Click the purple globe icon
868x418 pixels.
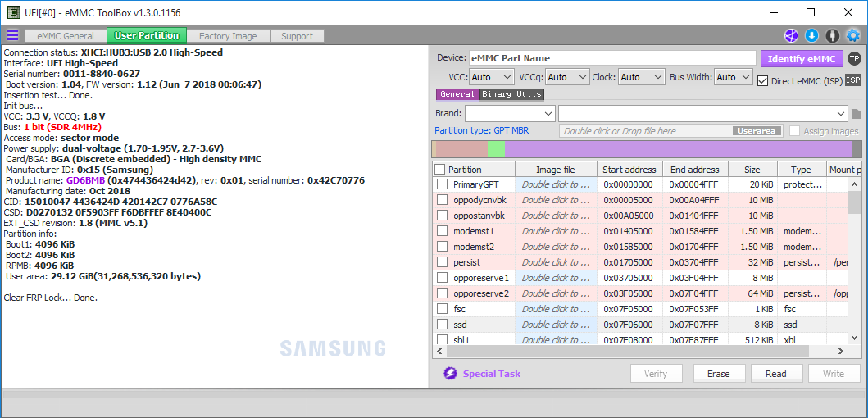pyautogui.click(x=791, y=35)
